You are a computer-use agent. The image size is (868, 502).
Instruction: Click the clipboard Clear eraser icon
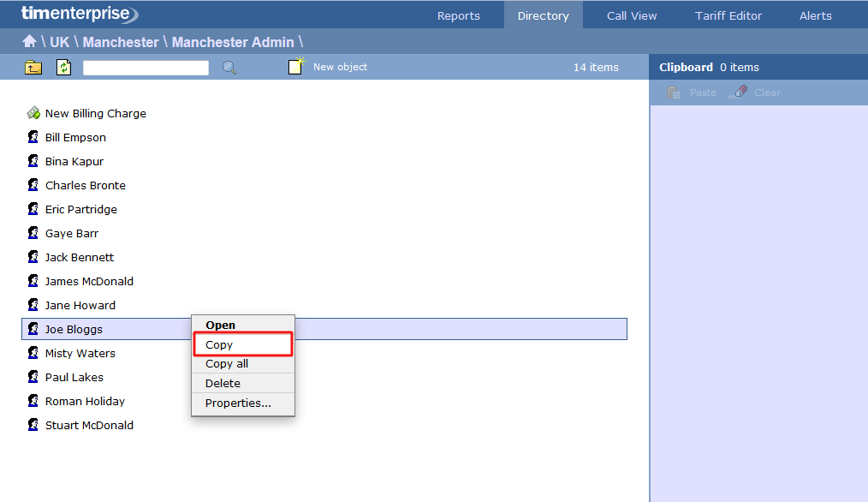click(x=738, y=93)
